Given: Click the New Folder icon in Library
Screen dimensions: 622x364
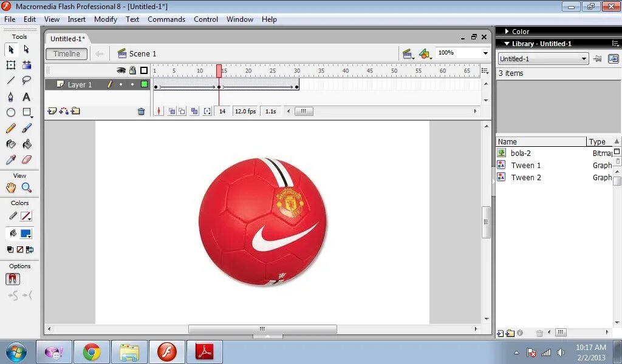Looking at the screenshot, I should [510, 334].
